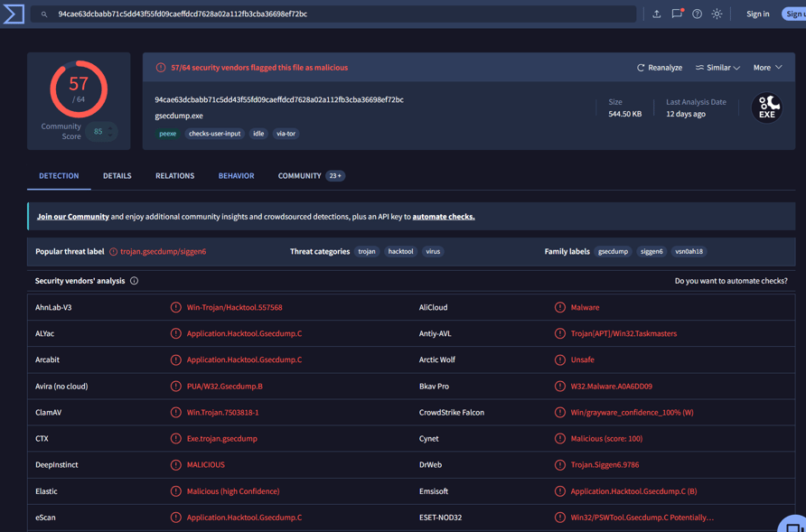Click the AhnLab-V3 detection alert icon
Image resolution: width=806 pixels, height=532 pixels.
[176, 307]
